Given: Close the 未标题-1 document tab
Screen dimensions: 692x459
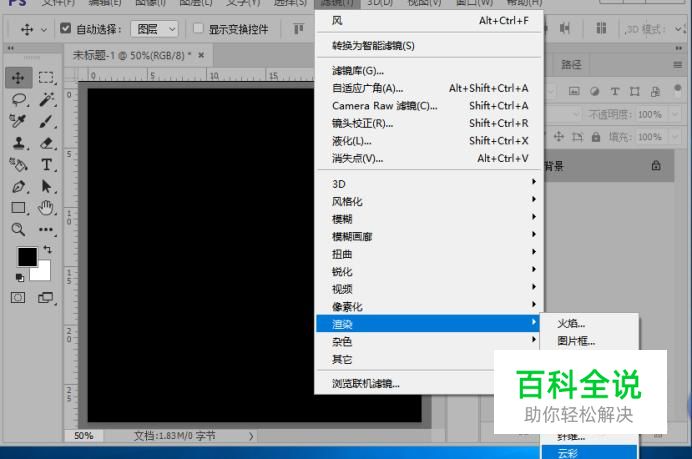Looking at the screenshot, I should click(x=201, y=55).
